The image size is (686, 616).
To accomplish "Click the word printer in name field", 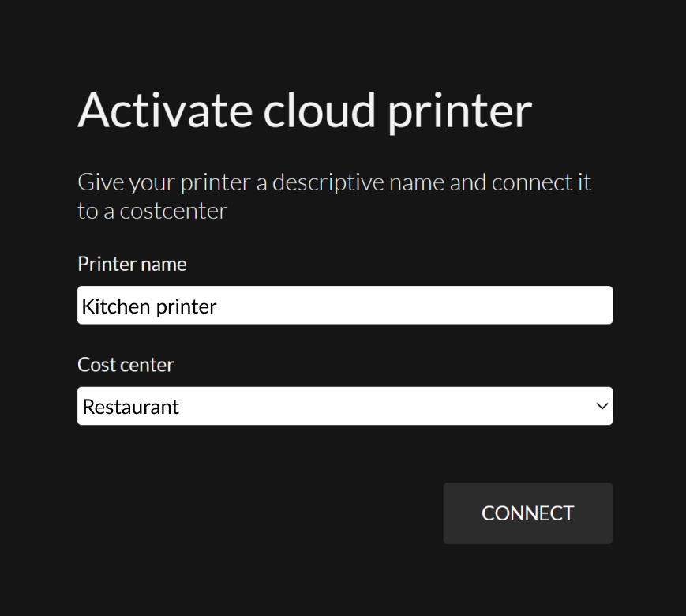I will pyautogui.click(x=186, y=307).
